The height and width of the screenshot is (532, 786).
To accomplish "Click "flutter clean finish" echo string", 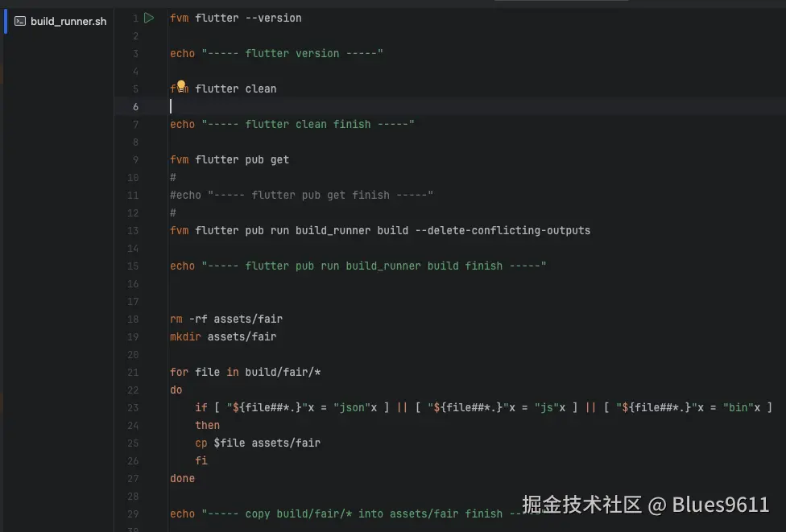I will (308, 124).
